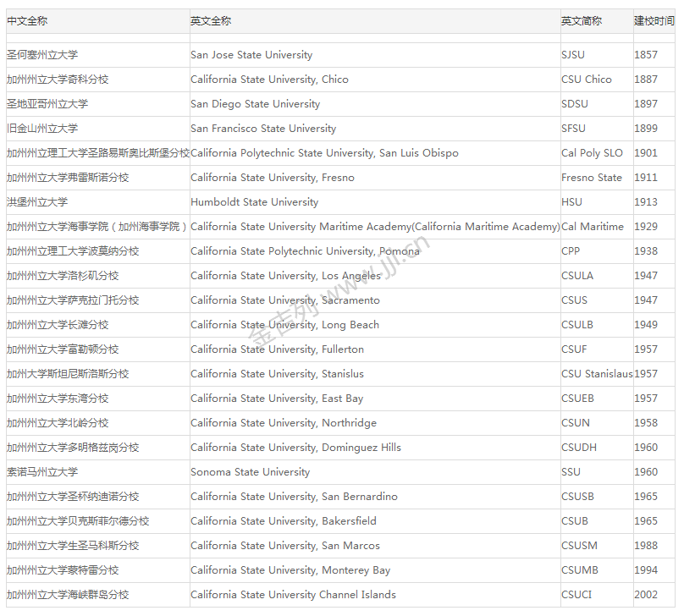Select the 旧金山州立大学 Chinese name cell
The image size is (695, 616).
coord(42,129)
